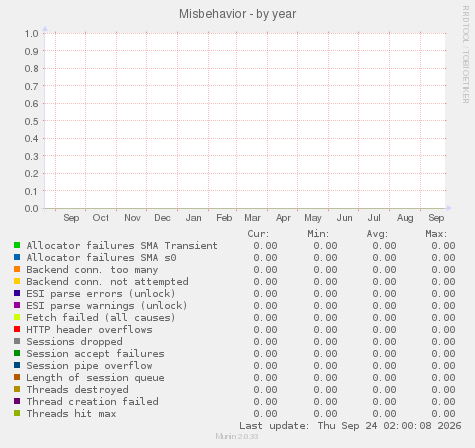475x448 pixels.
Task: Click the blue Allocator failures SMA s0 swatch
Action: [x=17, y=257]
